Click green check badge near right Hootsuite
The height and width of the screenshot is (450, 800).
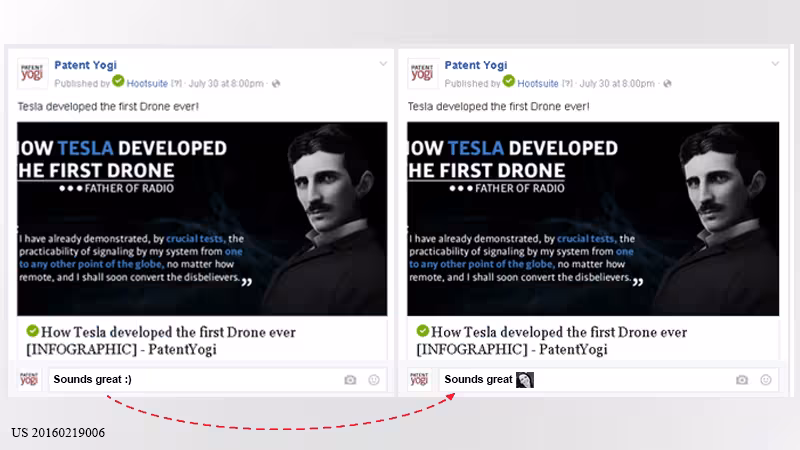509,81
